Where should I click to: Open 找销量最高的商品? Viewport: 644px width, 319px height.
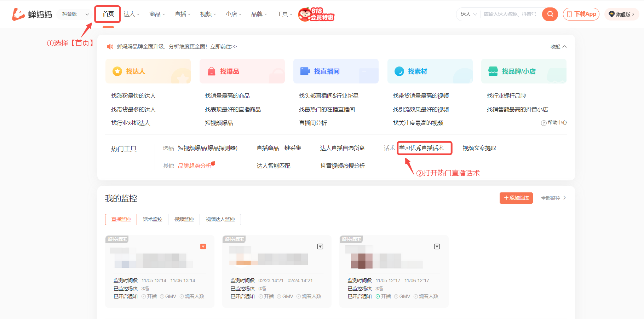[x=227, y=96]
